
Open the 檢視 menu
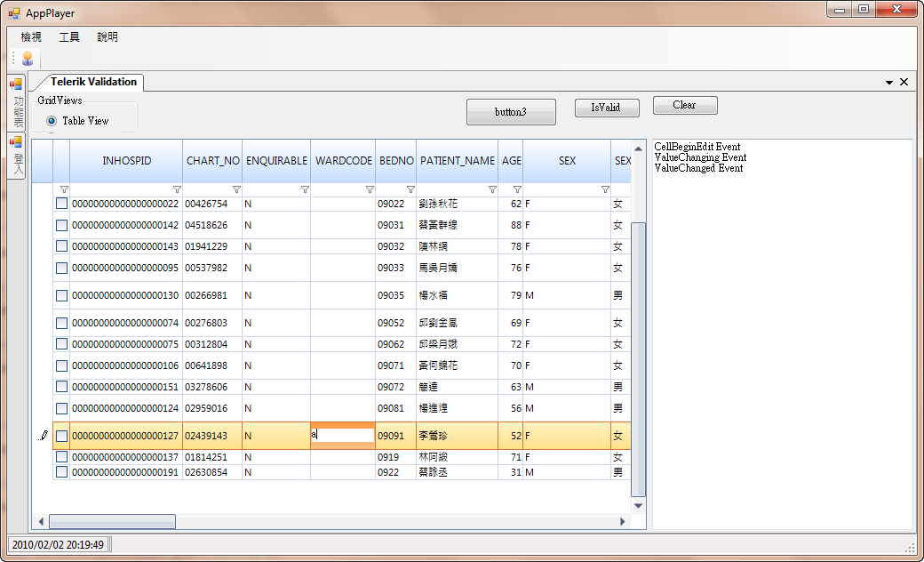[31, 36]
